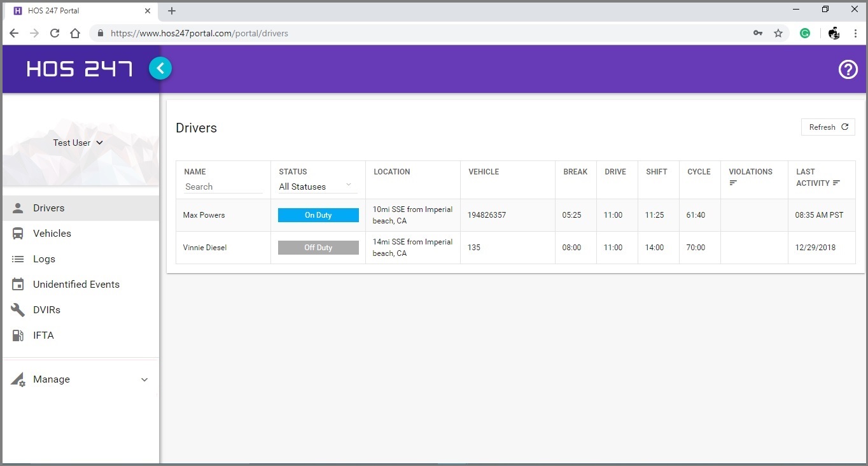Sort by the Last Activity sort icon
868x466 pixels.
pos(836,183)
